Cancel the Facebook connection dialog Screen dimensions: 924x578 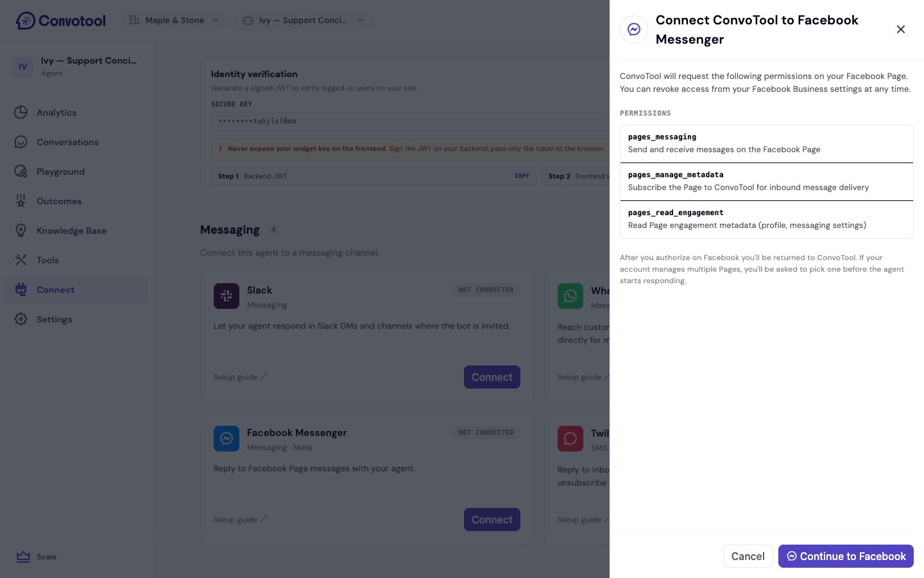tap(748, 556)
